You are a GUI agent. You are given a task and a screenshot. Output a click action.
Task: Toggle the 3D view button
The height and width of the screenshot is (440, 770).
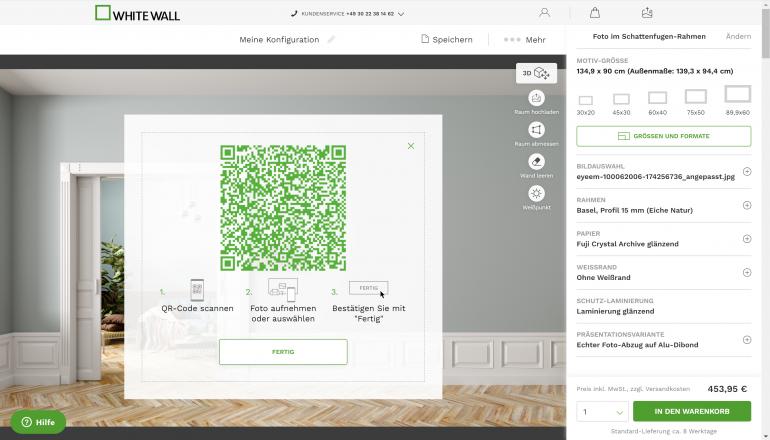536,73
